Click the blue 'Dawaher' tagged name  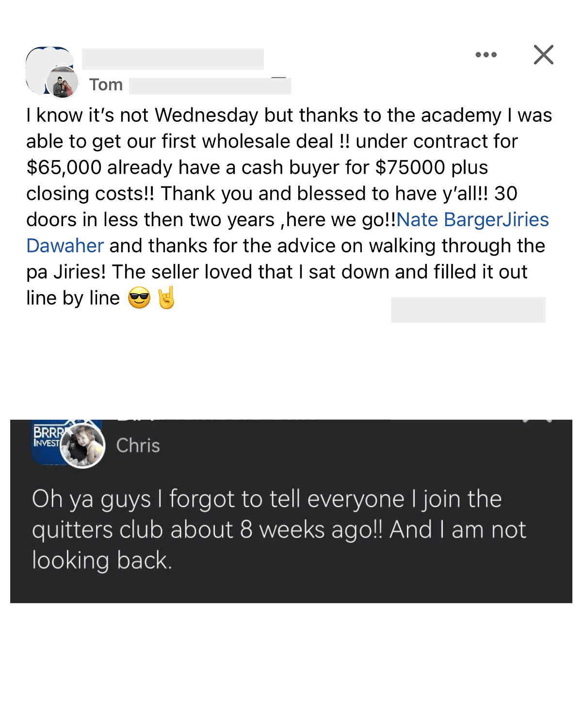pyautogui.click(x=65, y=246)
